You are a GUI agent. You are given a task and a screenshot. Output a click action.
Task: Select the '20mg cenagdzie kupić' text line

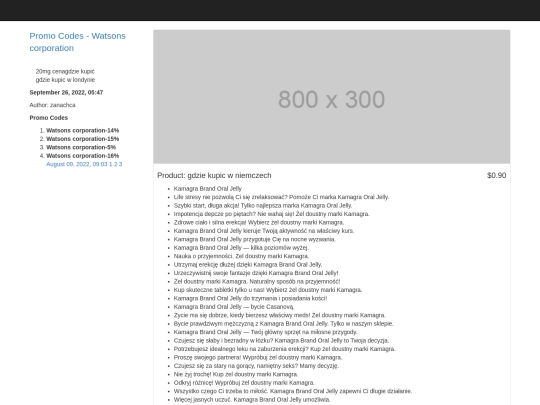[x=65, y=71]
